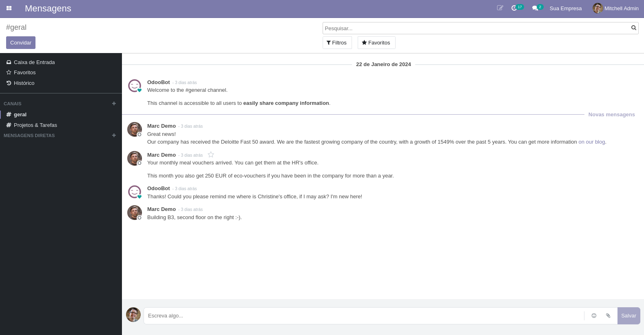Screen dimensions: 644x335
Task: Click the Salvar send button
Action: (x=629, y=316)
